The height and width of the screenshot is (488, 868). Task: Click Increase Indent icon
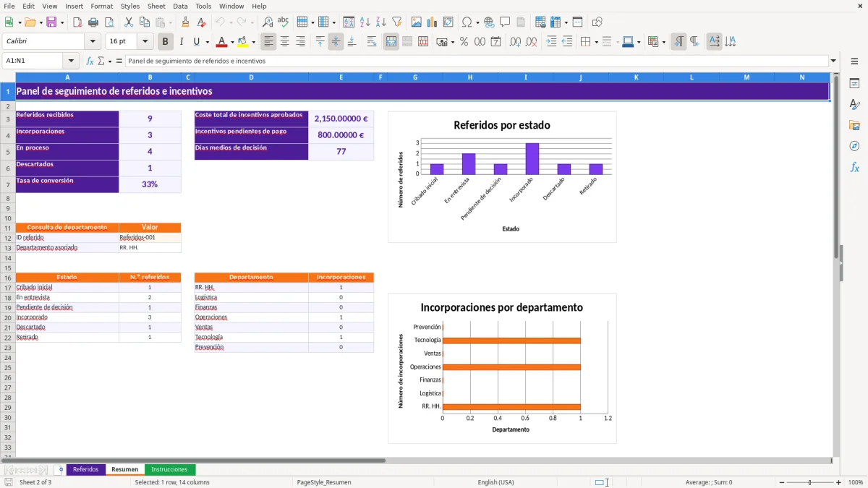point(551,42)
